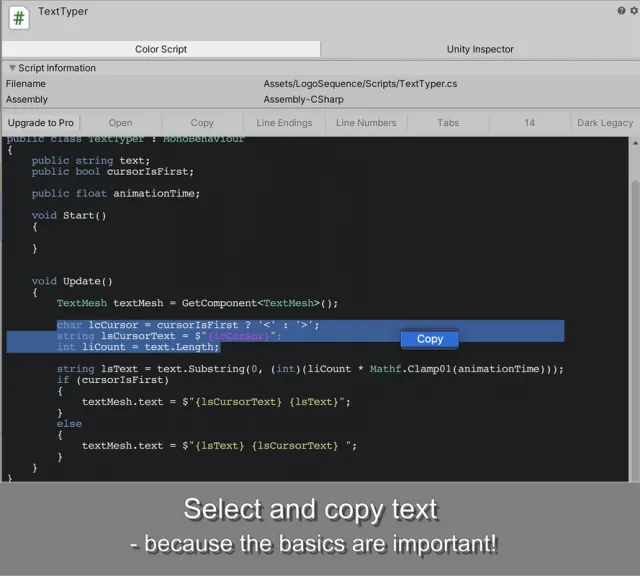640x576 pixels.
Task: Click the C# script hash icon
Action: (19, 18)
